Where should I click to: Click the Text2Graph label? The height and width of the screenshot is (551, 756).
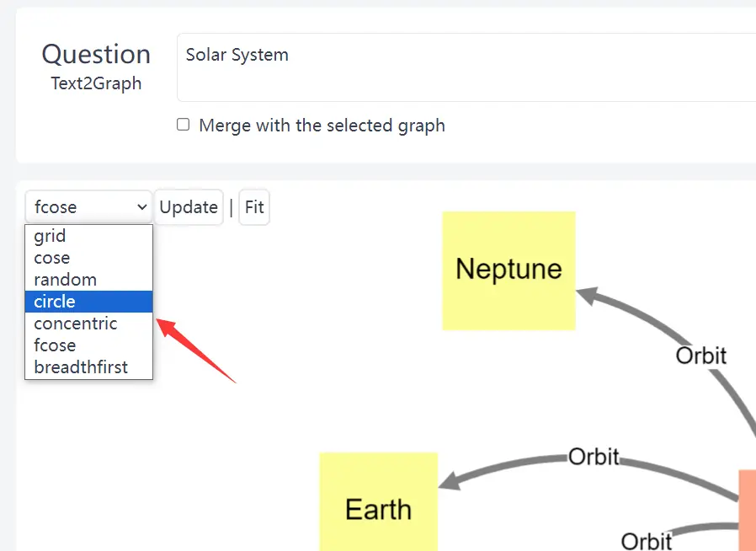point(96,83)
